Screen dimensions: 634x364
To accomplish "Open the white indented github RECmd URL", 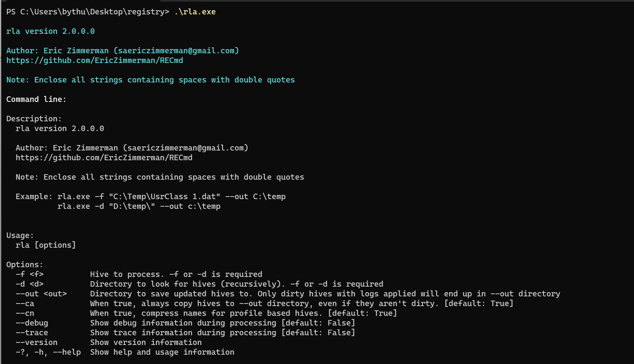I will [x=104, y=158].
